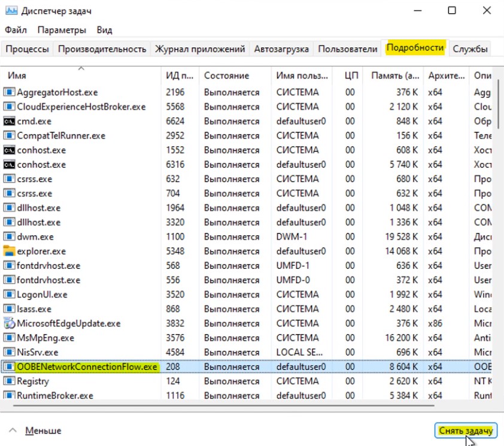Click the Registry process icon
504x446 pixels.
point(9,381)
